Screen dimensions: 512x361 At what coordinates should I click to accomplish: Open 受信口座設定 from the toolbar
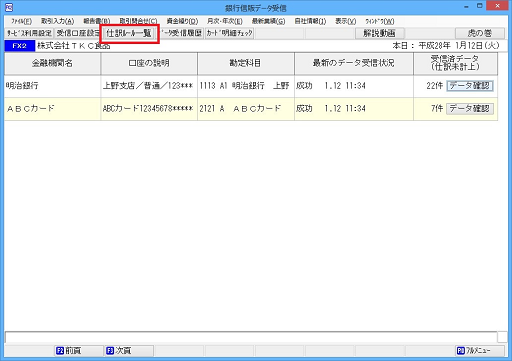tap(78, 33)
